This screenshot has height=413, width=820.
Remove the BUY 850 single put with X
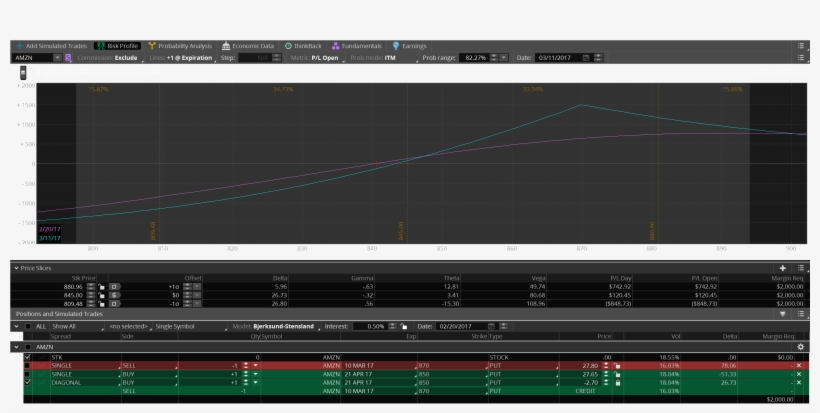799,374
